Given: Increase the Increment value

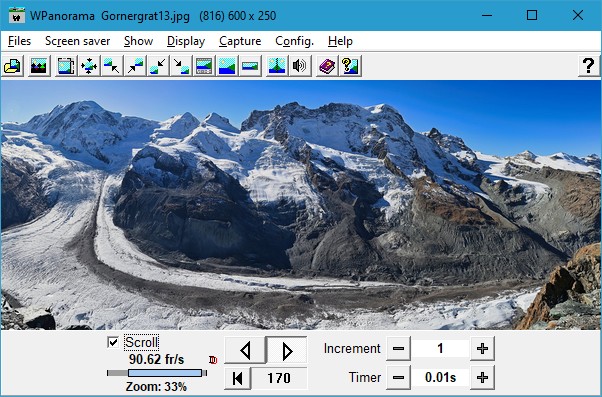Looking at the screenshot, I should (482, 348).
